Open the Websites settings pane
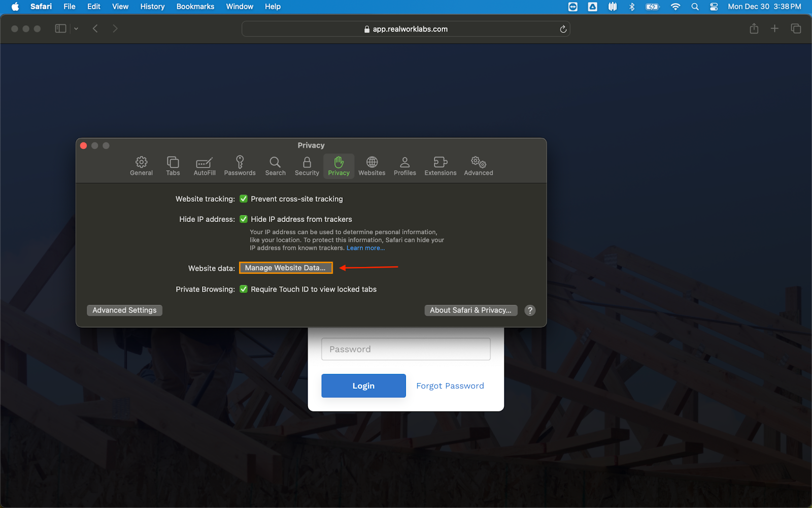This screenshot has width=812, height=508. pyautogui.click(x=372, y=166)
